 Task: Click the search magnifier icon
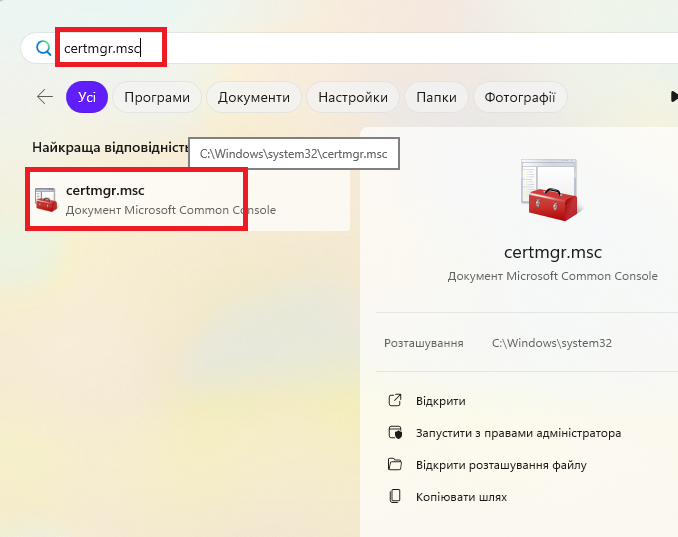point(43,48)
